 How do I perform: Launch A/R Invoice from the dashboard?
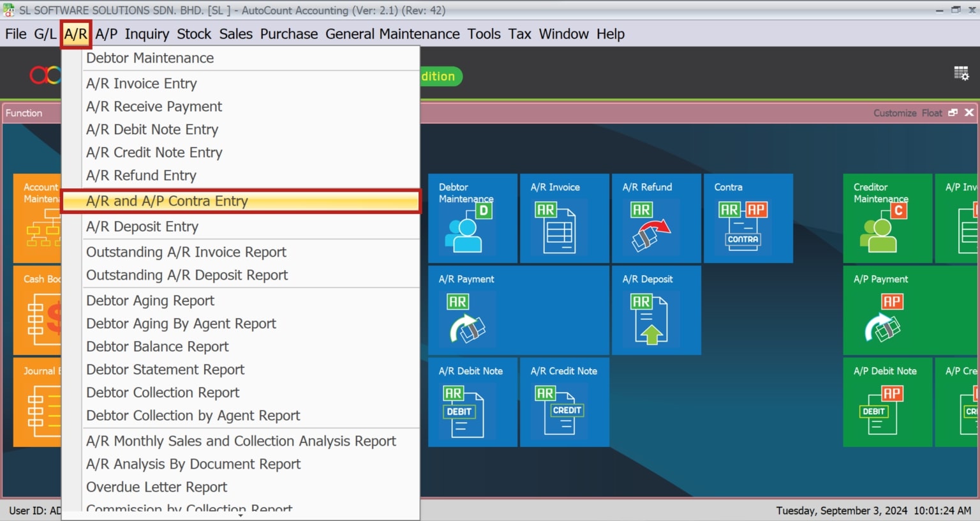(x=564, y=218)
